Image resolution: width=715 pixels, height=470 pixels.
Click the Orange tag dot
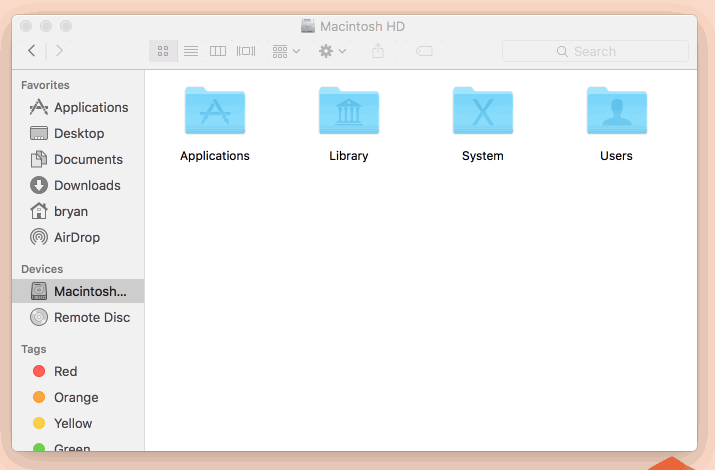39,397
